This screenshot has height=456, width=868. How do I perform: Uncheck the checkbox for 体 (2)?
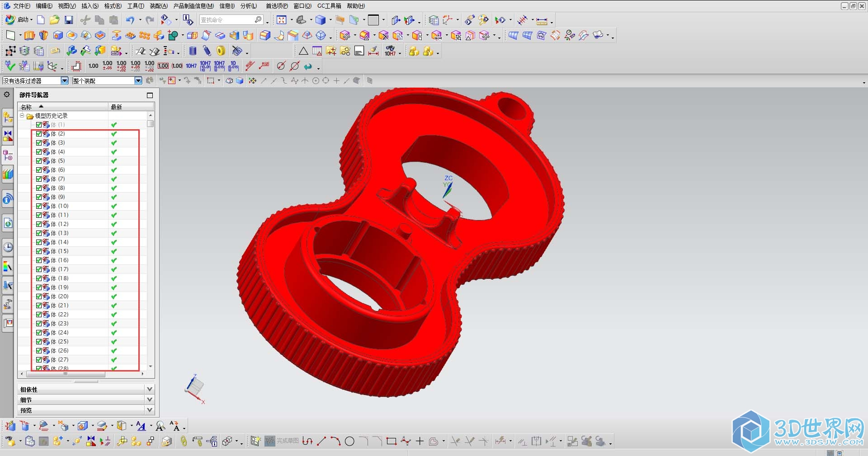point(39,134)
